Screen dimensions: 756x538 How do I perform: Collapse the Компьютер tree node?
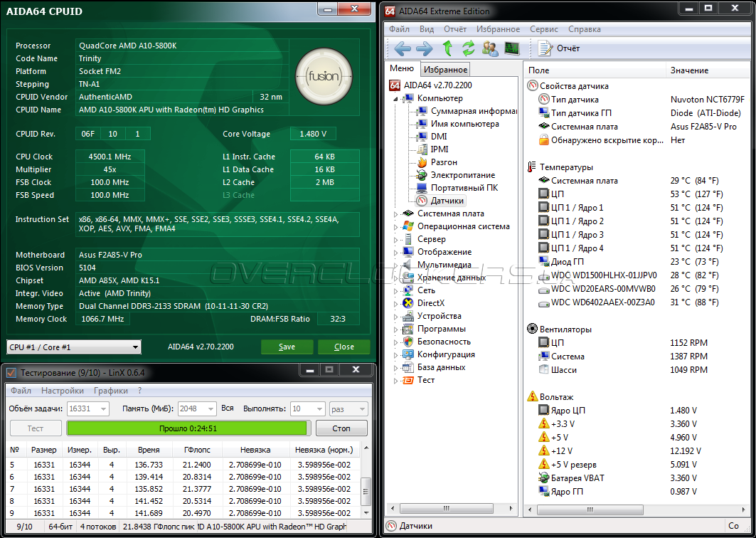tap(396, 99)
